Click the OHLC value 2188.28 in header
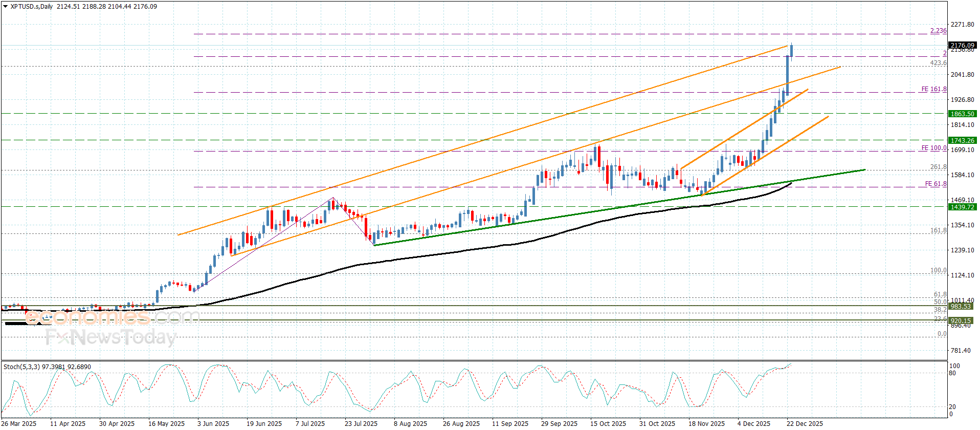This screenshot has height=430, width=980. coord(94,7)
